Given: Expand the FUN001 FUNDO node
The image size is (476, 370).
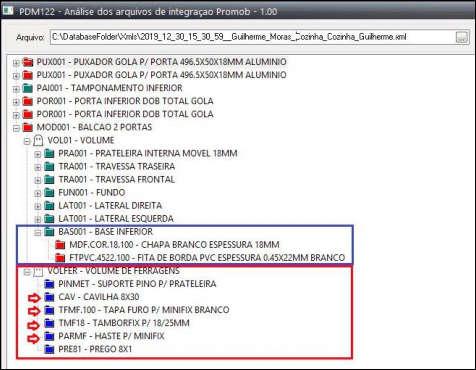Looking at the screenshot, I should 38,193.
